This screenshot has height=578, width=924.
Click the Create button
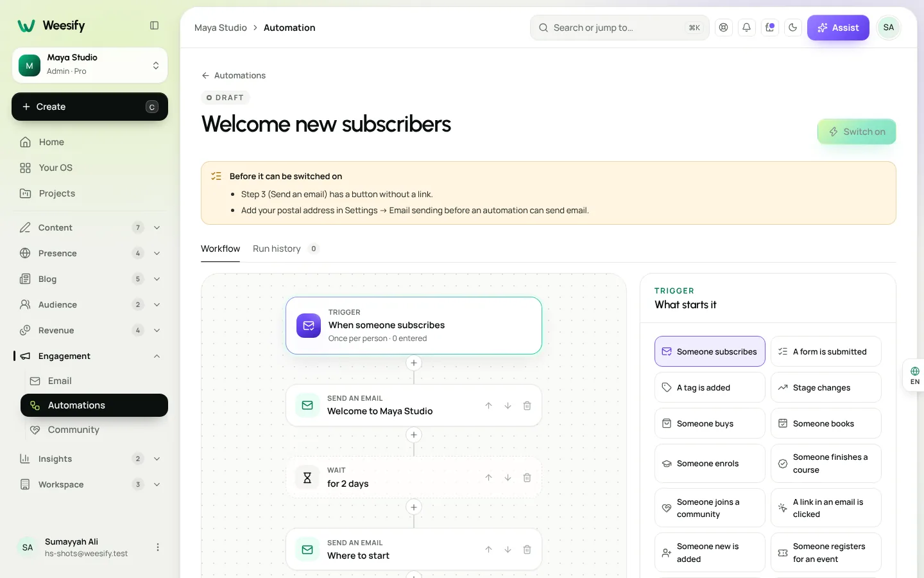click(90, 107)
